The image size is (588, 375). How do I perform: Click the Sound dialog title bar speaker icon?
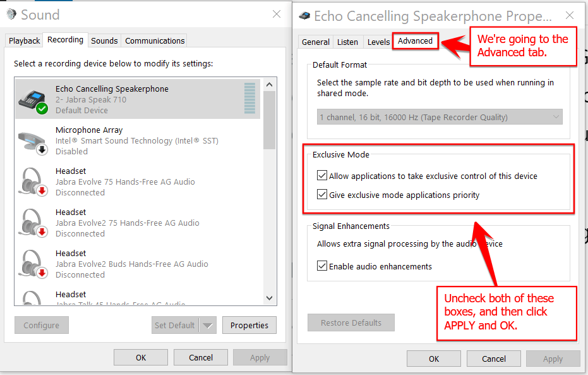coord(12,15)
